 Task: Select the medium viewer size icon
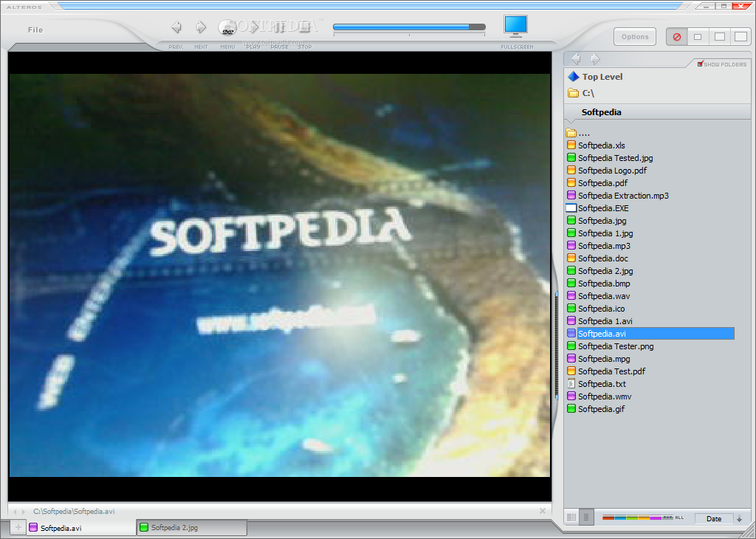point(719,37)
